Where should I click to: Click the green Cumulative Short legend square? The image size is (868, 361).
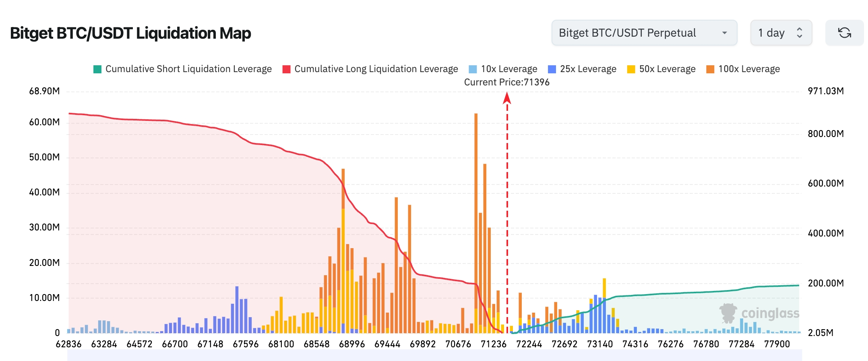pyautogui.click(x=97, y=69)
